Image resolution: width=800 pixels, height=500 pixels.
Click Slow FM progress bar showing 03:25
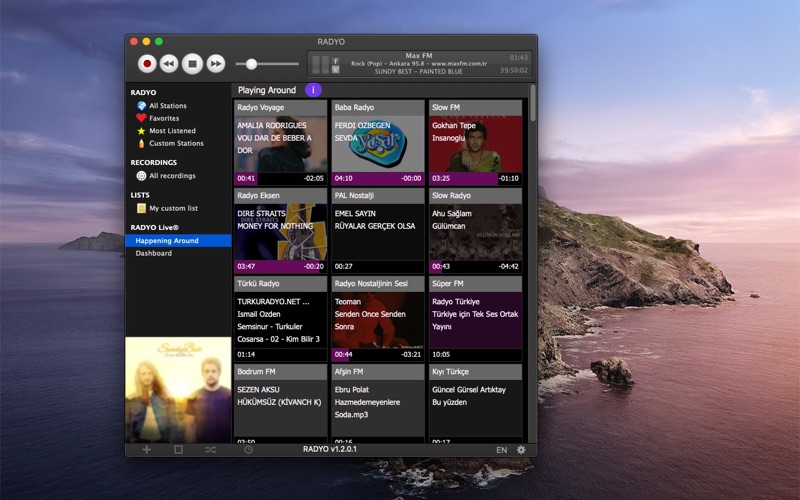click(x=476, y=179)
